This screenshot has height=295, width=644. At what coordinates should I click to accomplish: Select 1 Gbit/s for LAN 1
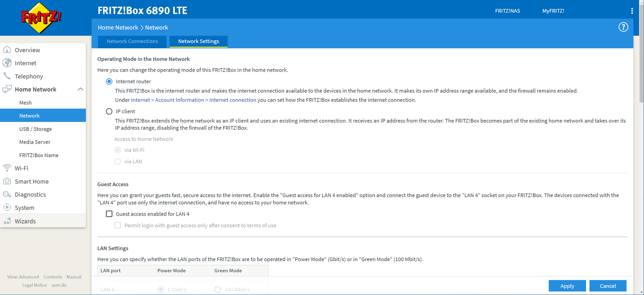click(161, 289)
